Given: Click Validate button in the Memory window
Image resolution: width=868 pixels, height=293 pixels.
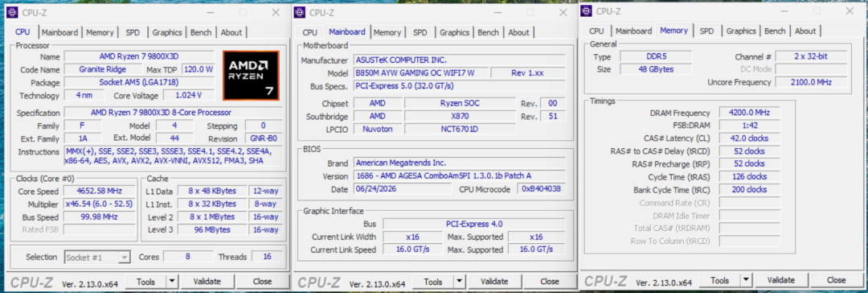Looking at the screenshot, I should (x=782, y=279).
